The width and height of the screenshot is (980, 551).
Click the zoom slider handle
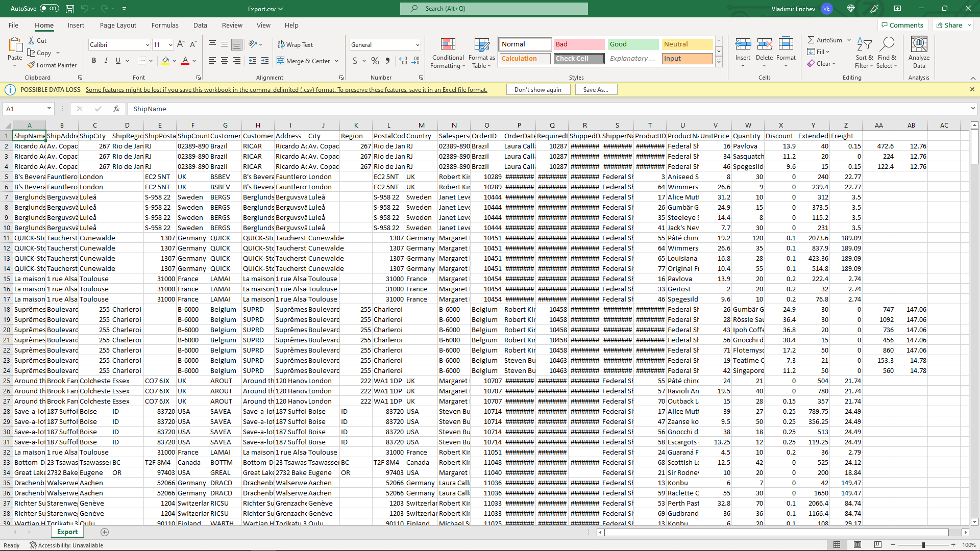click(923, 545)
